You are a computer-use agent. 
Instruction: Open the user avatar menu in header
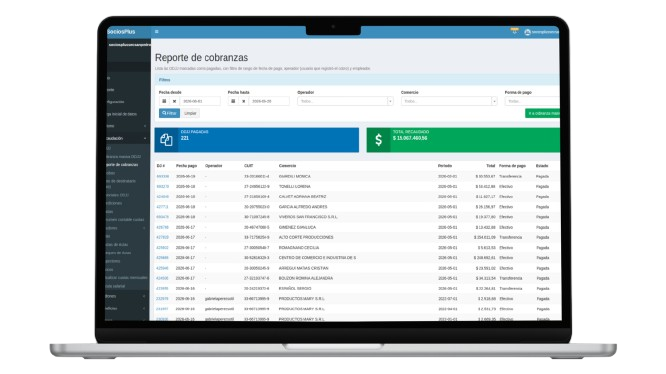528,32
